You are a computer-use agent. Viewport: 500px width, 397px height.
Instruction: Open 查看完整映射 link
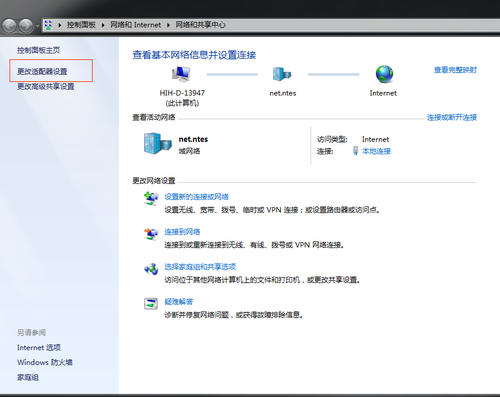point(455,70)
